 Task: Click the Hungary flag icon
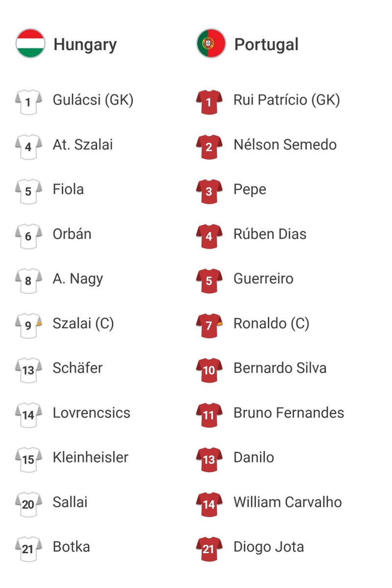(x=30, y=44)
